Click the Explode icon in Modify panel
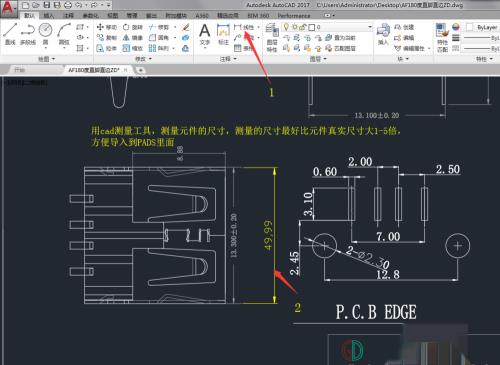500x365 pixels. pos(186,38)
